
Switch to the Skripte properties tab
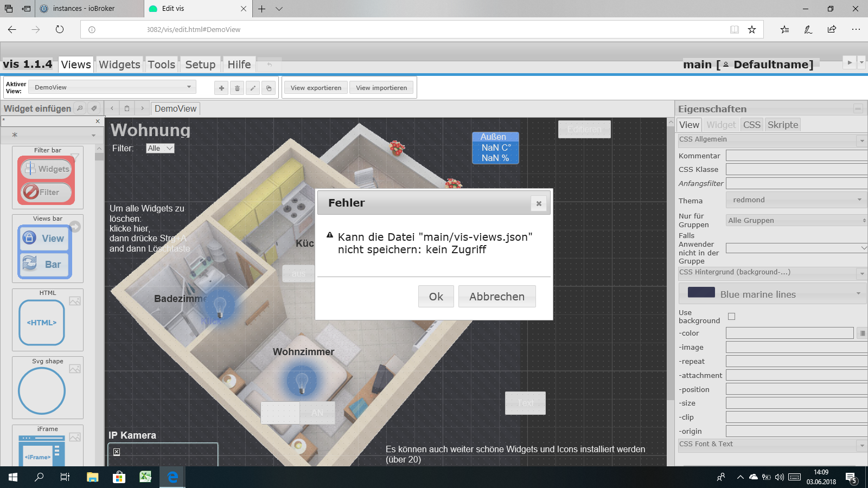783,125
